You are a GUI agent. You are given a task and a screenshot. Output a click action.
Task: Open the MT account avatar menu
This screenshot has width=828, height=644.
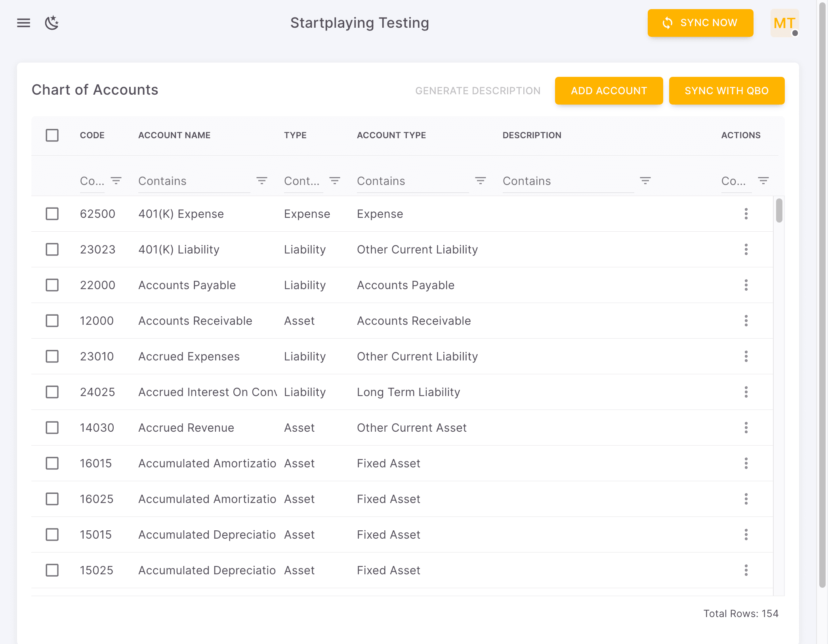point(784,23)
